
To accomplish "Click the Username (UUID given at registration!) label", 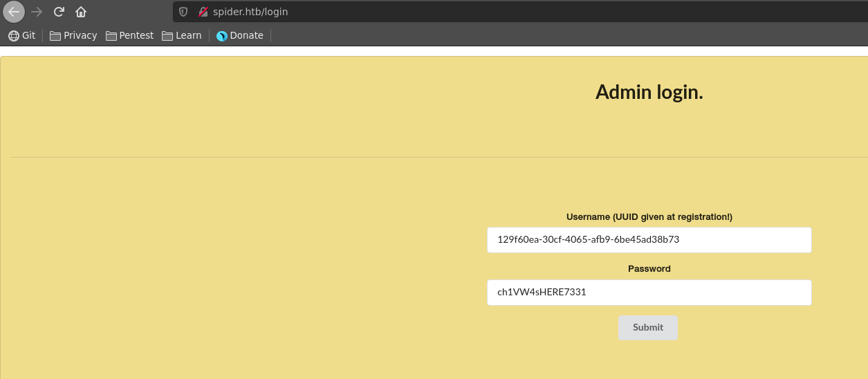I will point(649,217).
